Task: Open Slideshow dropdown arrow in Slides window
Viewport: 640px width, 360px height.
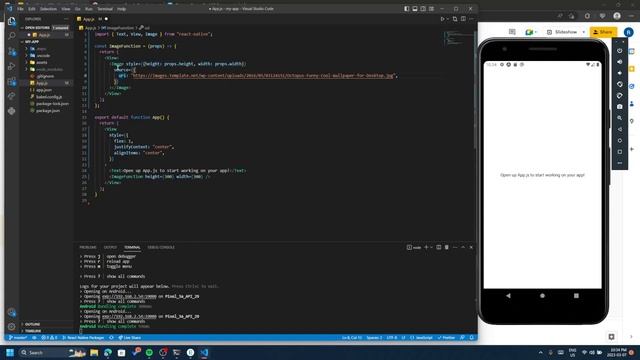Action: [584, 32]
